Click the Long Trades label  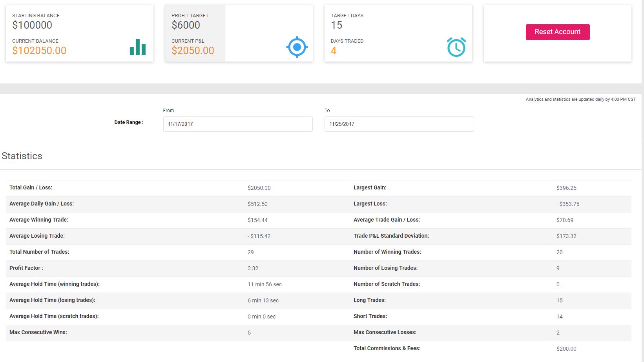coord(370,300)
